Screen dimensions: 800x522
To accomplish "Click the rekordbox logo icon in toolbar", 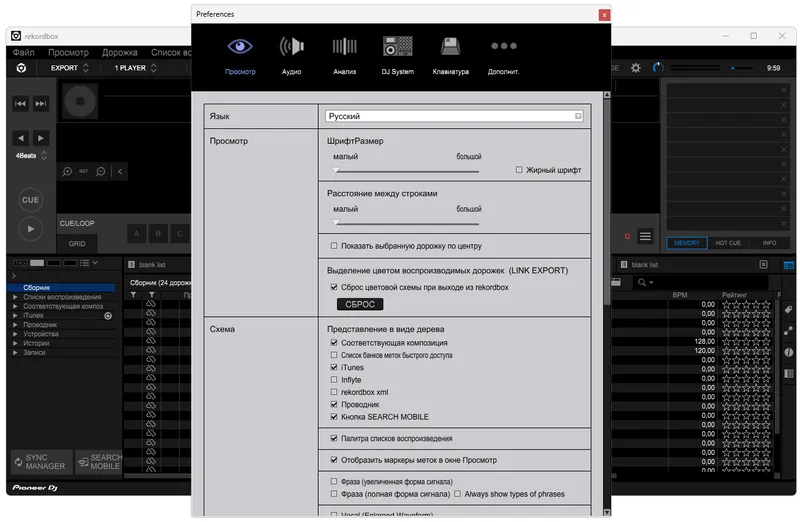I will coord(21,68).
